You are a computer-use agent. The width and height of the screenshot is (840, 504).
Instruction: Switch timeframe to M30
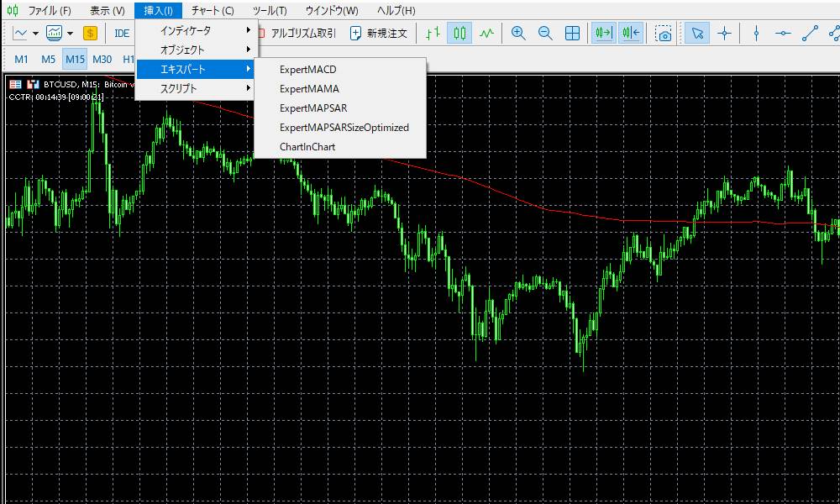pyautogui.click(x=101, y=59)
